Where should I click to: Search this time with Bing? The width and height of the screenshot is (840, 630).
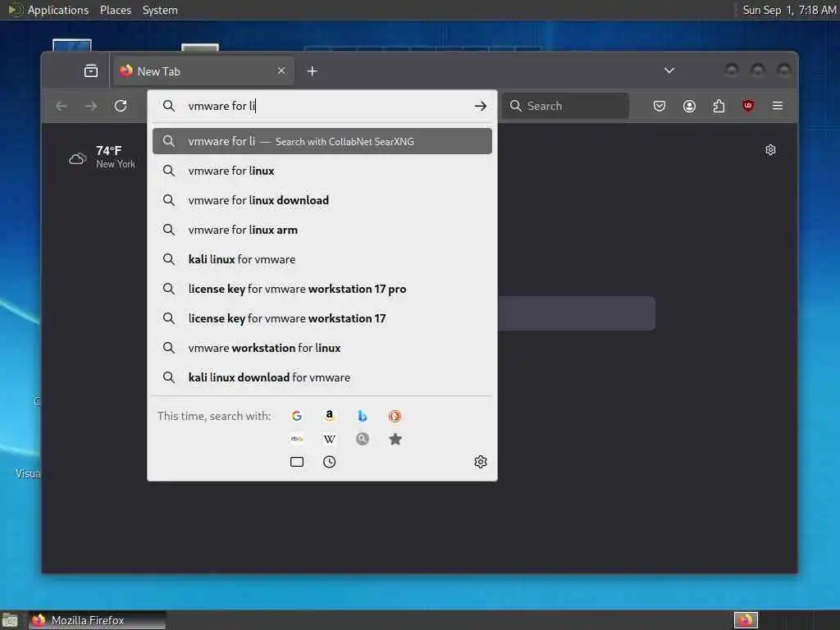(x=362, y=416)
